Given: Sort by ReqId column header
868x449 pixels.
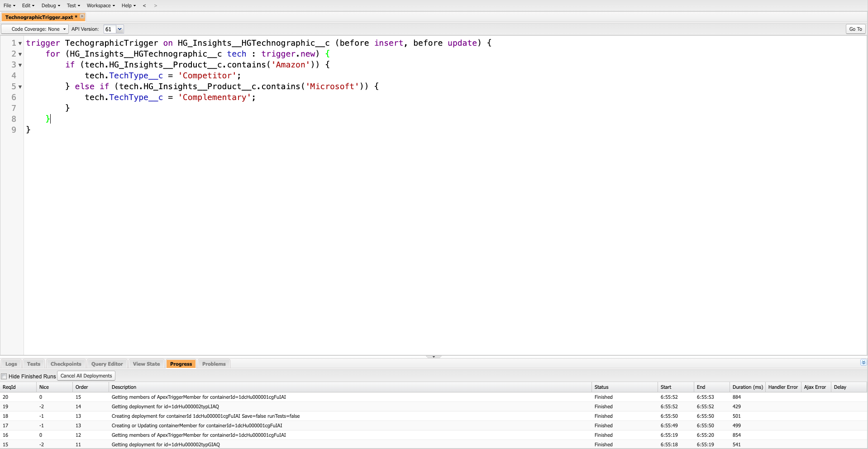Looking at the screenshot, I should click(x=18, y=387).
